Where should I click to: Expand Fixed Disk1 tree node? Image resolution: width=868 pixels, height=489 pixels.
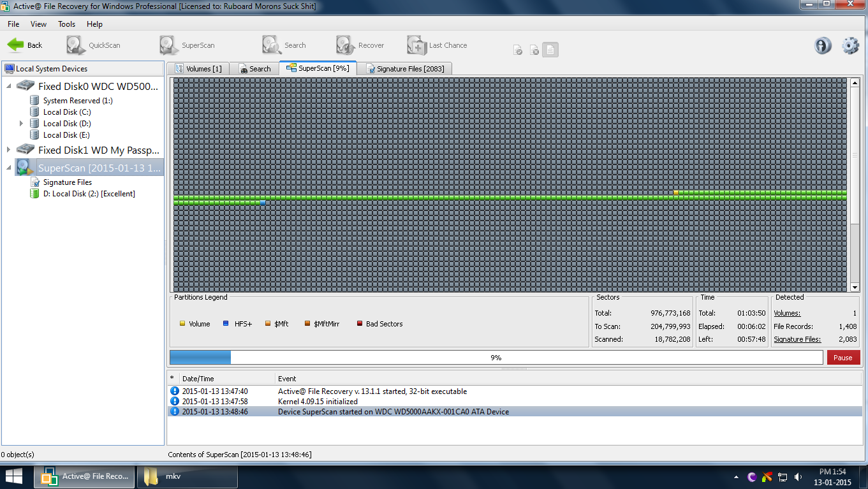(9, 150)
